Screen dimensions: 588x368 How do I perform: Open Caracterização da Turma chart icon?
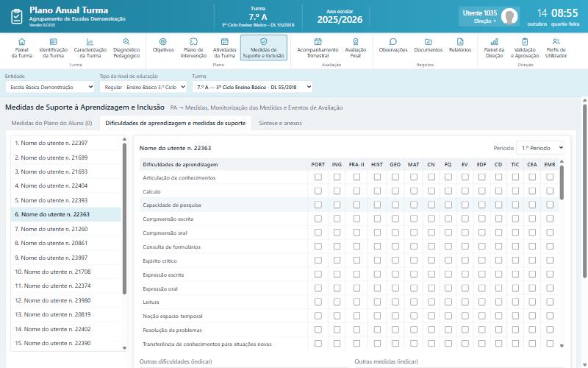[x=90, y=42]
